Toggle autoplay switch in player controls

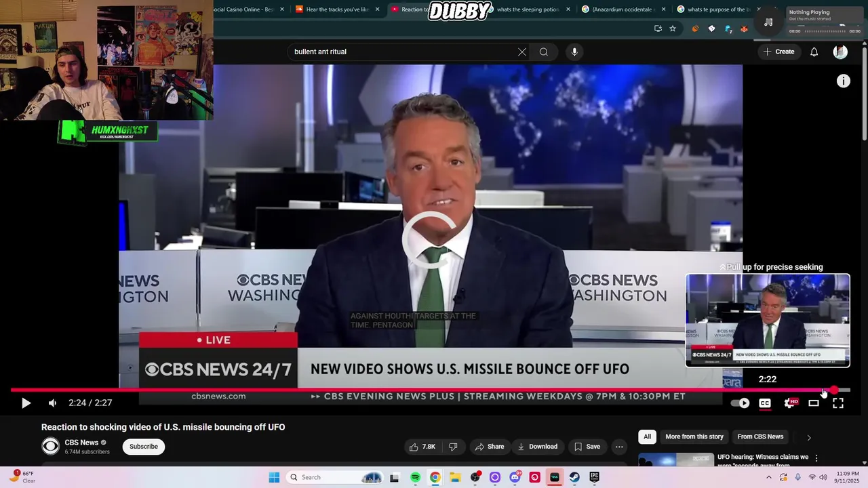click(741, 403)
